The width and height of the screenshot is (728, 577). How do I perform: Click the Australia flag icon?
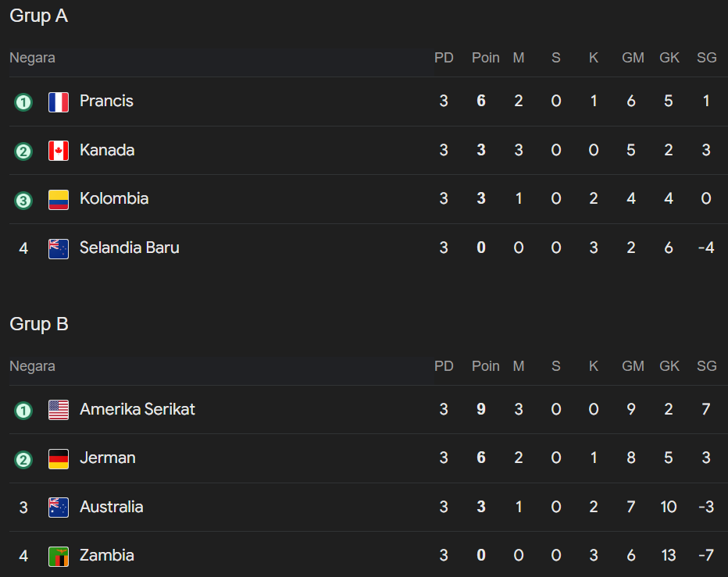(x=59, y=508)
